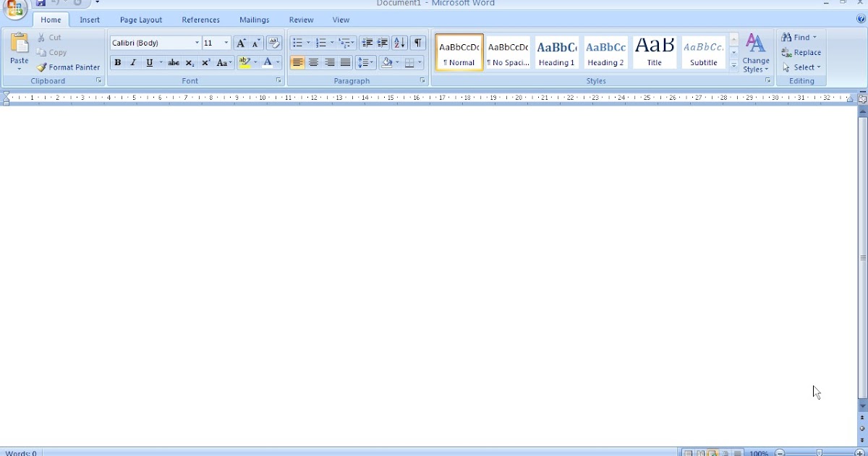Open the borders dropdown arrow
The width and height of the screenshot is (868, 456).
(420, 63)
